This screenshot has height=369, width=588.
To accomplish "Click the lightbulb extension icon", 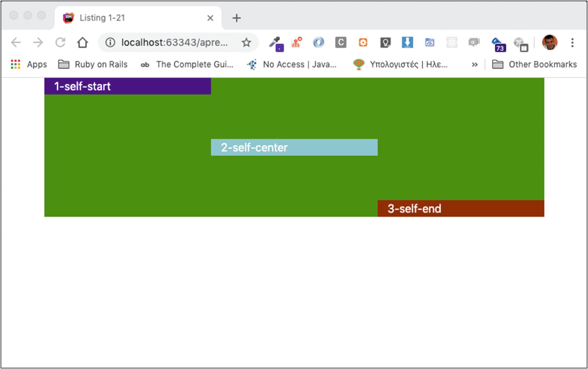I will [x=385, y=43].
